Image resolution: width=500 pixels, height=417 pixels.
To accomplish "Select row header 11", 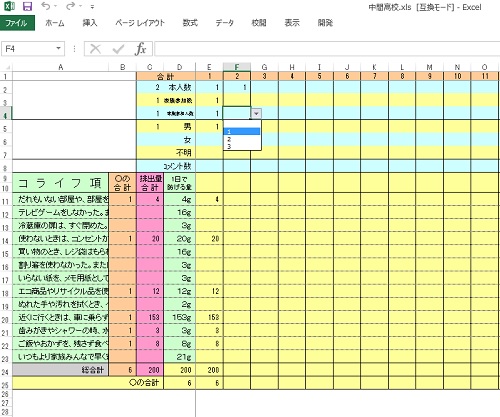I will [5, 200].
